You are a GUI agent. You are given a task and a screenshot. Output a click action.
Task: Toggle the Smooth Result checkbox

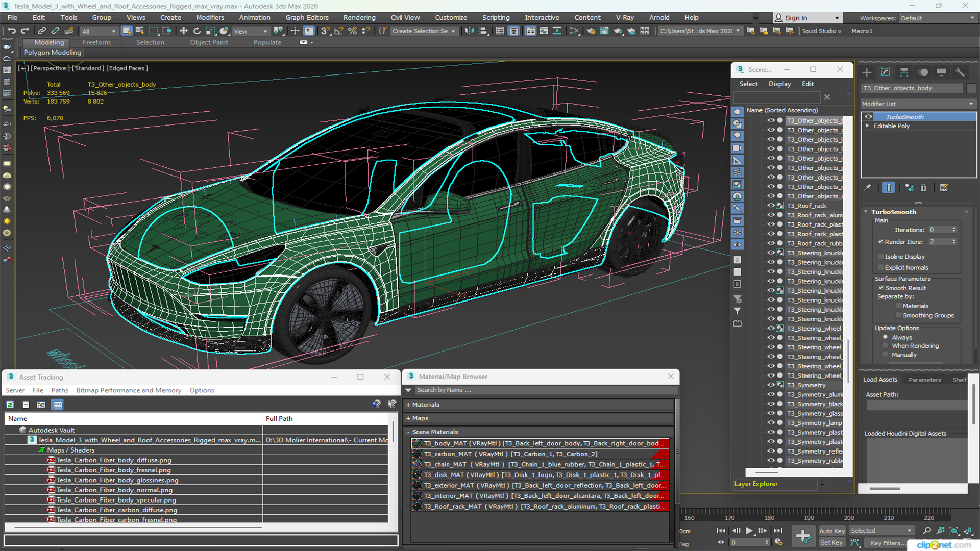point(881,288)
